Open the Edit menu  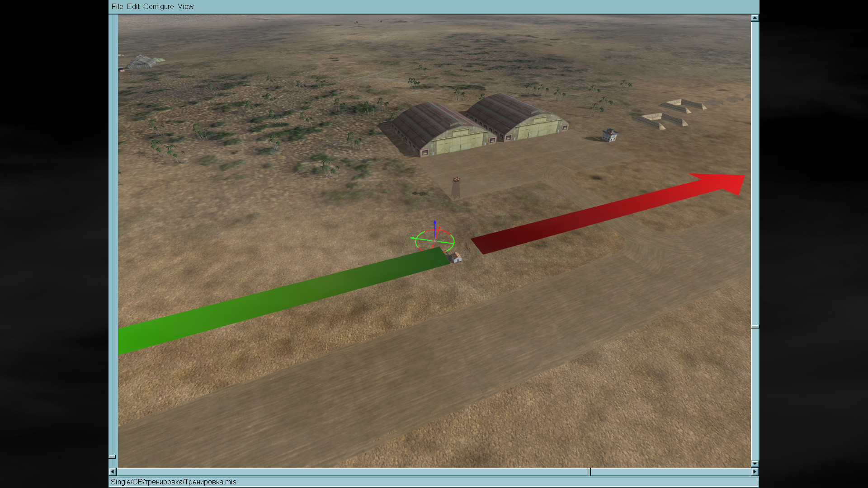click(133, 6)
